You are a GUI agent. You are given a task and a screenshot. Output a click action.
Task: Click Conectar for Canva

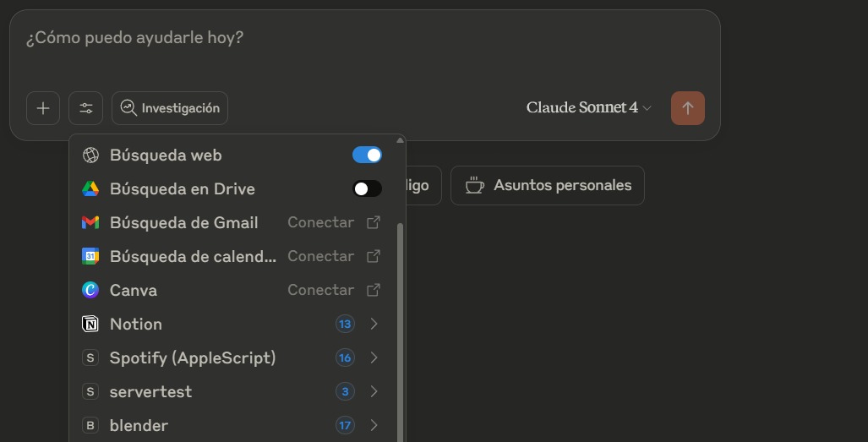(320, 290)
